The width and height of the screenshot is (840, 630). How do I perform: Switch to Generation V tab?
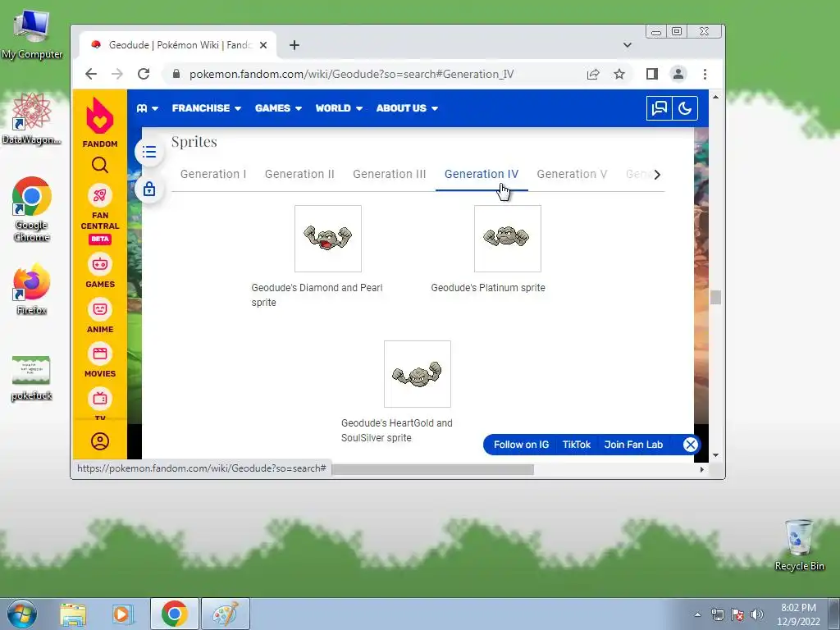(572, 174)
